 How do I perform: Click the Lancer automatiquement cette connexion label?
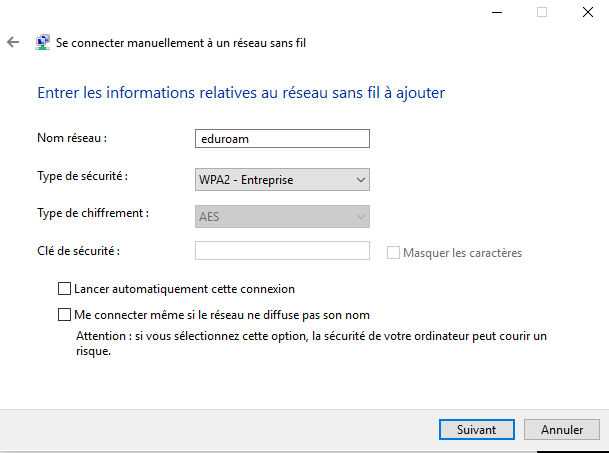[184, 289]
